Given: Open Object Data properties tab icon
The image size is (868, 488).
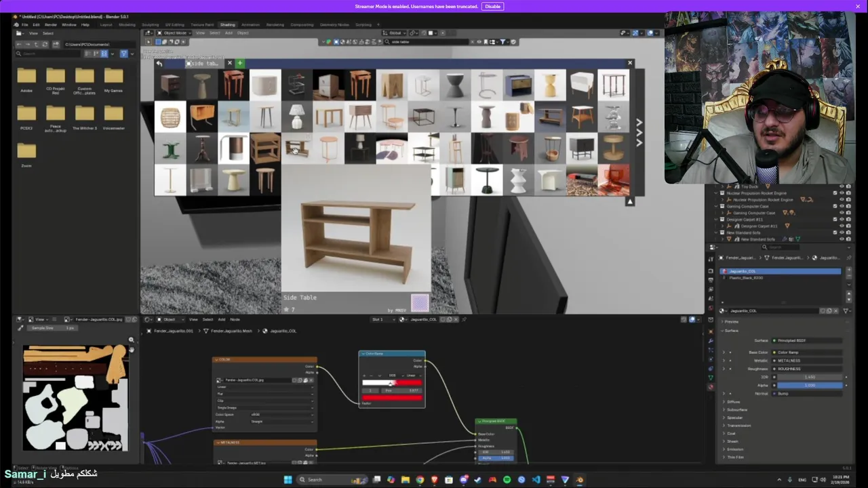Looking at the screenshot, I should point(711,378).
